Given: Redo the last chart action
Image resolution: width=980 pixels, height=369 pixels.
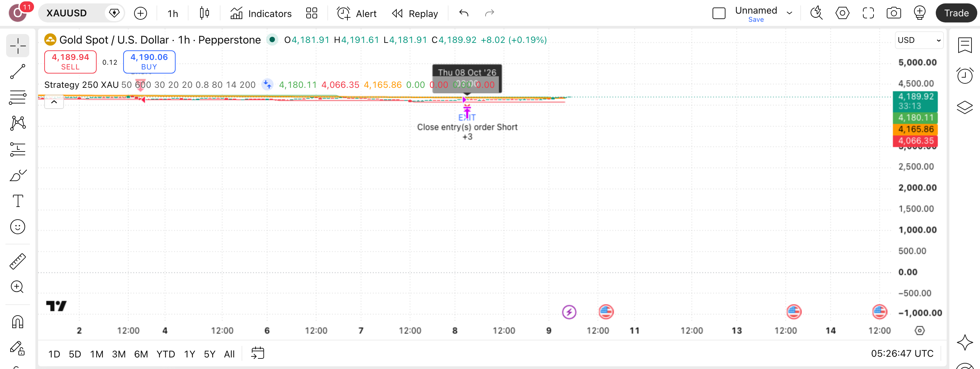Looking at the screenshot, I should pos(490,13).
